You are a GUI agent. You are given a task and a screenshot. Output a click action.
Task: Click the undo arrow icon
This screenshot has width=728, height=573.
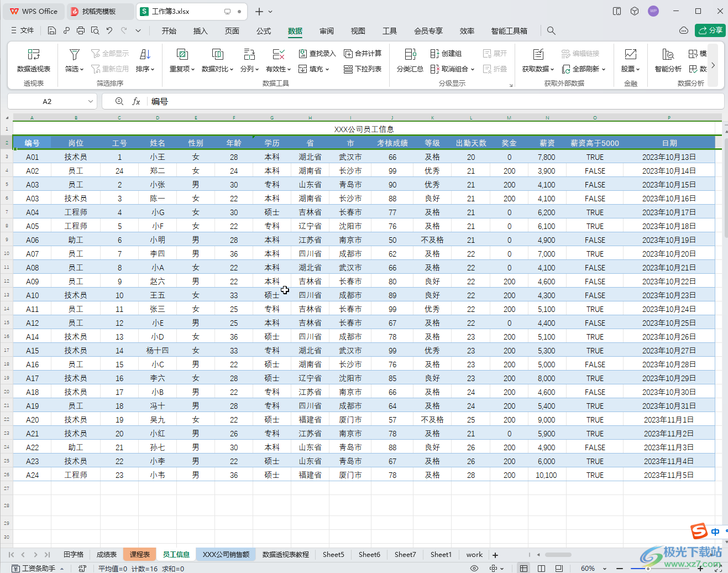[109, 30]
